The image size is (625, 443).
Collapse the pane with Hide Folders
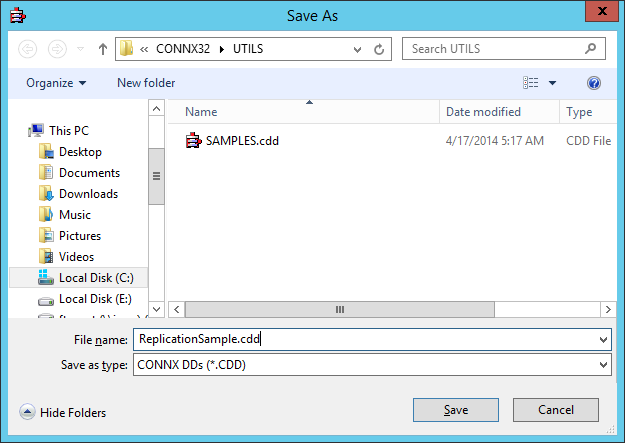click(x=63, y=412)
